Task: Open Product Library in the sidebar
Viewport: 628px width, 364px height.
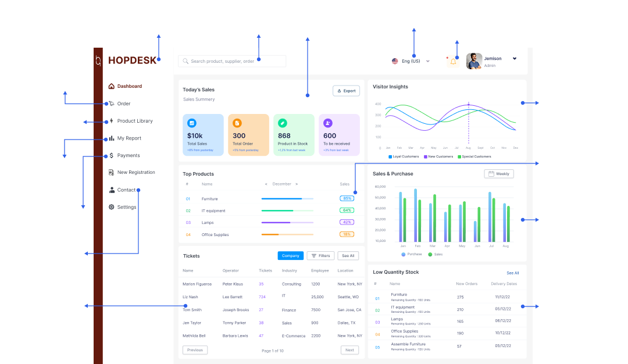Action: (134, 121)
